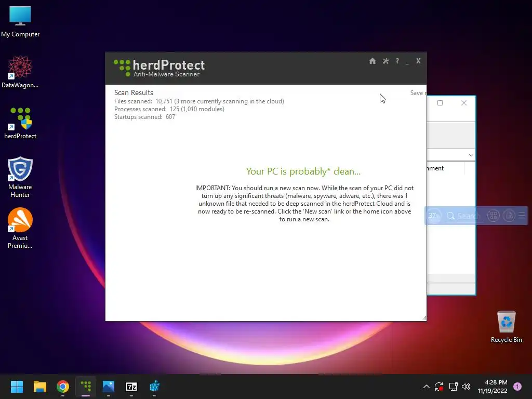The image size is (532, 399).
Task: Click 'Processes scanned: 125' line
Action: (169, 109)
